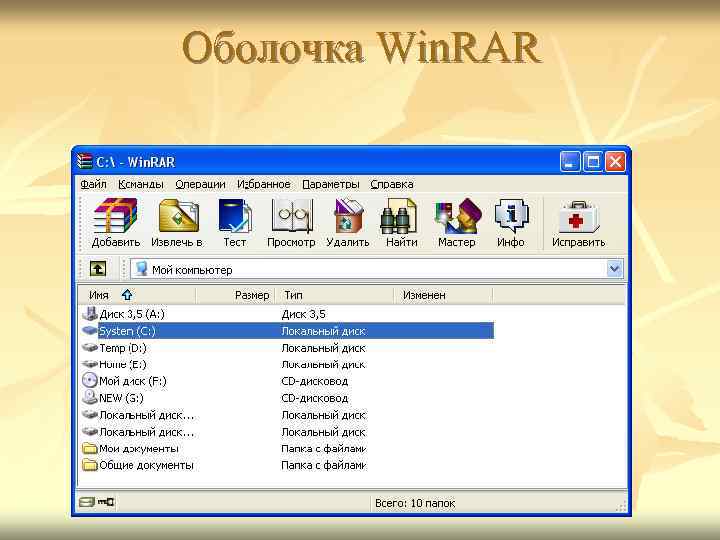Select the Общие документы folder name

coord(146,465)
